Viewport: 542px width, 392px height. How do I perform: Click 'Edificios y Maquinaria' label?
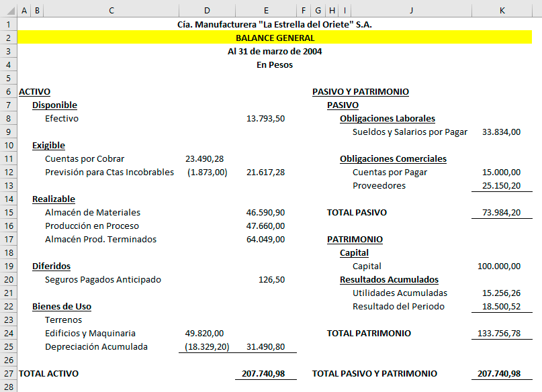(90, 334)
